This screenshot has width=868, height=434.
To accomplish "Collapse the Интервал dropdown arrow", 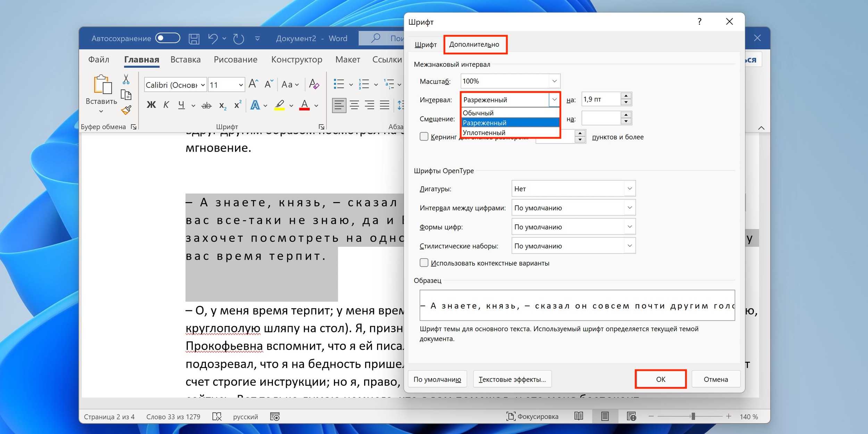I will pos(554,100).
